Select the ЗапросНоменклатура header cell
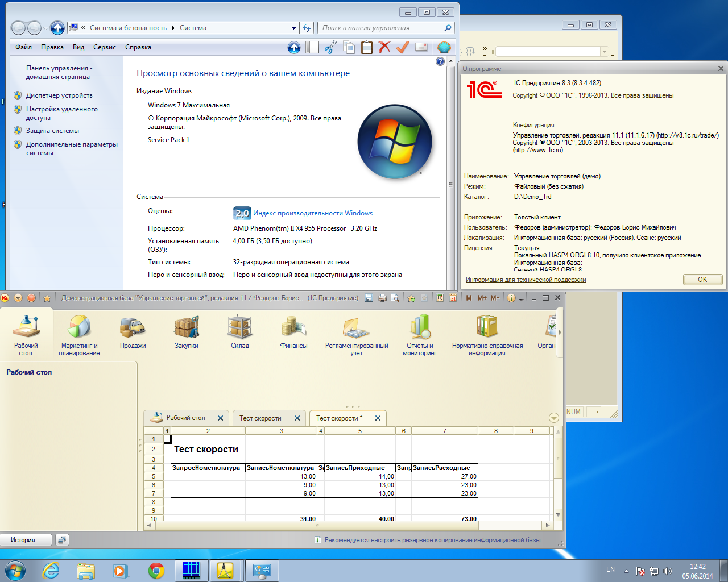 click(208, 468)
